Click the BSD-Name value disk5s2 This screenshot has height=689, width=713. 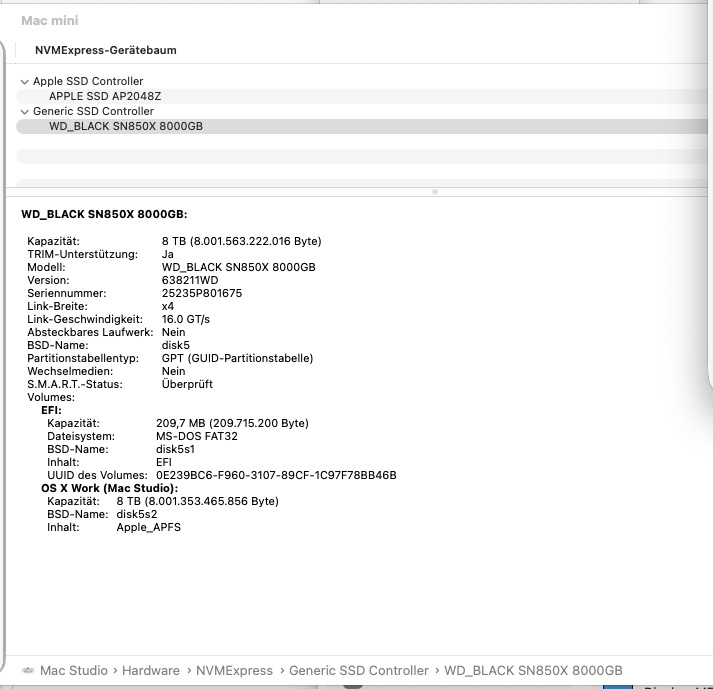pos(136,514)
